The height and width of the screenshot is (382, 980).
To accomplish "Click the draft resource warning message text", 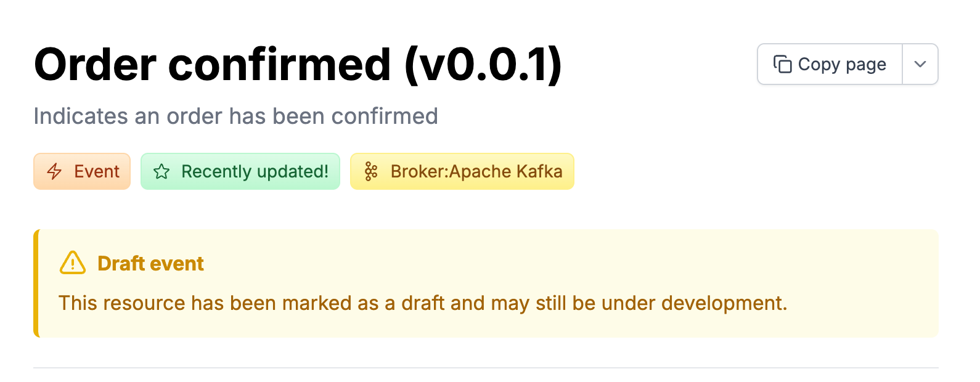I will pyautogui.click(x=423, y=303).
